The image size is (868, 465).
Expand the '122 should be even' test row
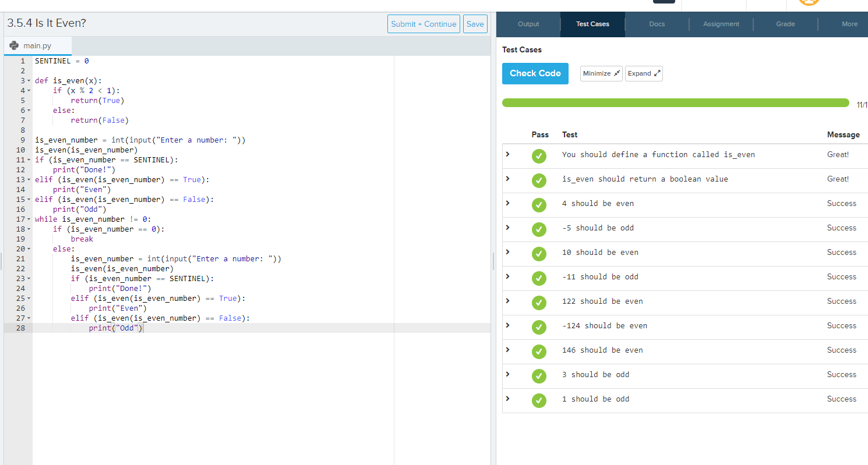tap(507, 301)
